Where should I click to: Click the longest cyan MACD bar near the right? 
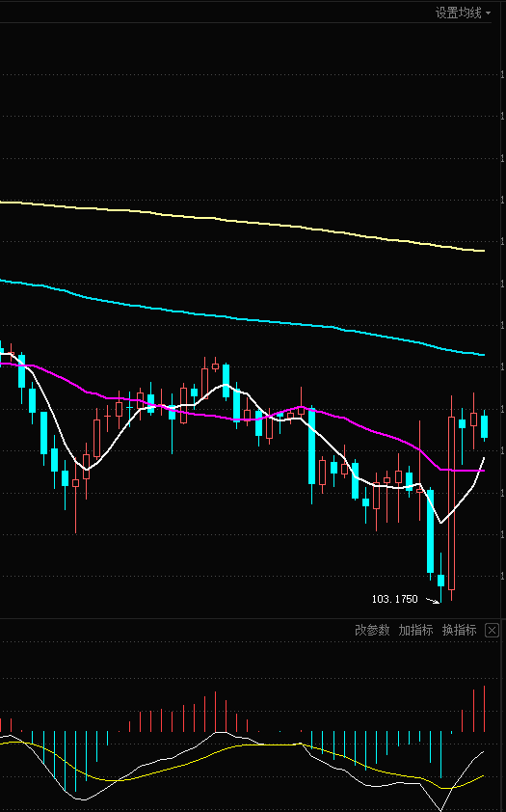click(440, 754)
